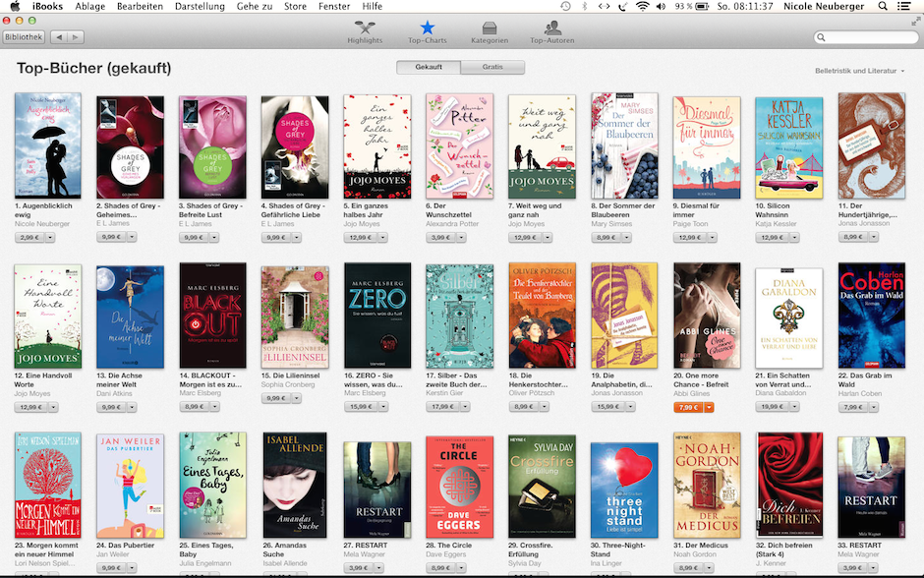The width and height of the screenshot is (924, 578).
Task: Open the Ablage menu
Action: click(90, 6)
